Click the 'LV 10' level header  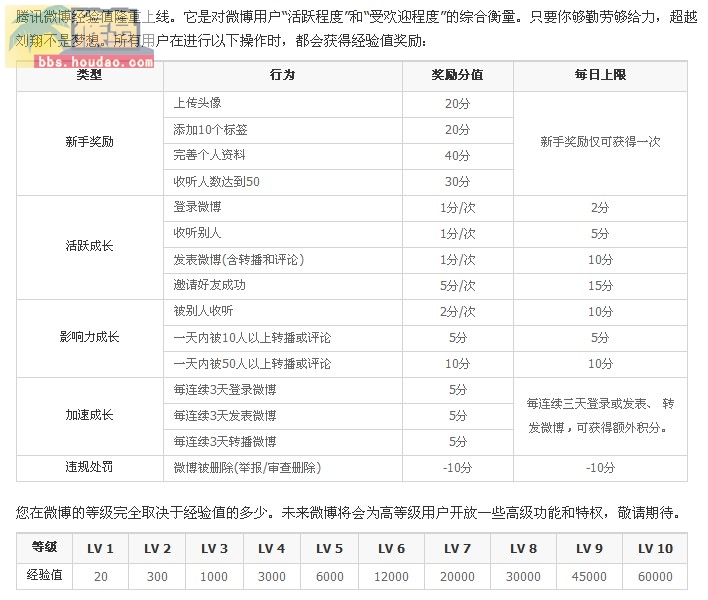pos(655,549)
